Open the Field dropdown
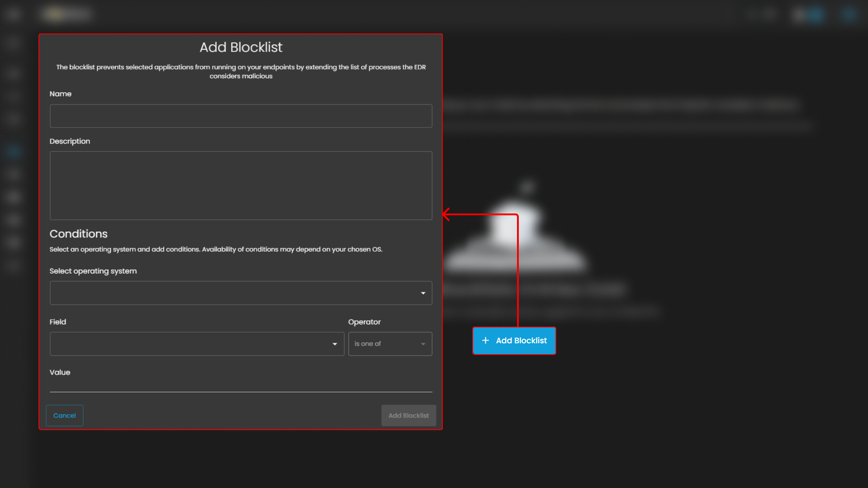This screenshot has height=488, width=868. (196, 344)
